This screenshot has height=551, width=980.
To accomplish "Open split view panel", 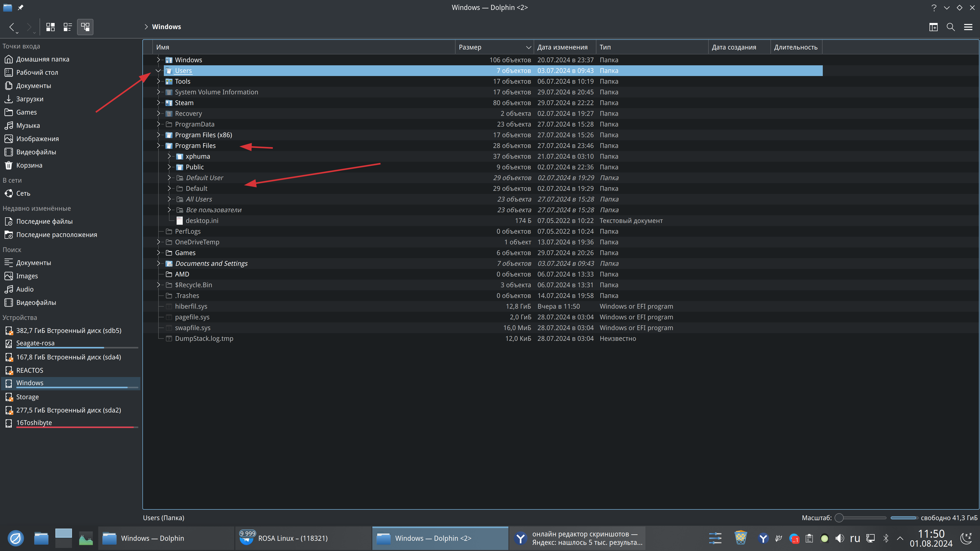I will coord(933,27).
